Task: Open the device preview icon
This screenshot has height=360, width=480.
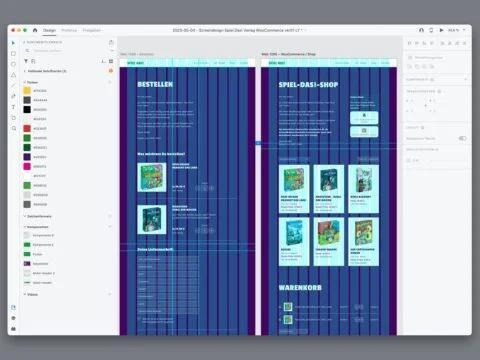Action: [x=431, y=30]
